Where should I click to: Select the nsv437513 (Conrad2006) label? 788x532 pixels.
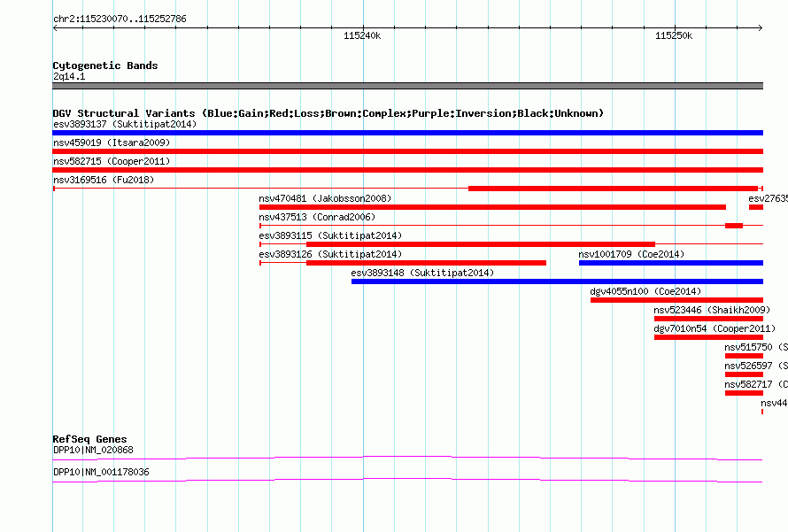(317, 217)
